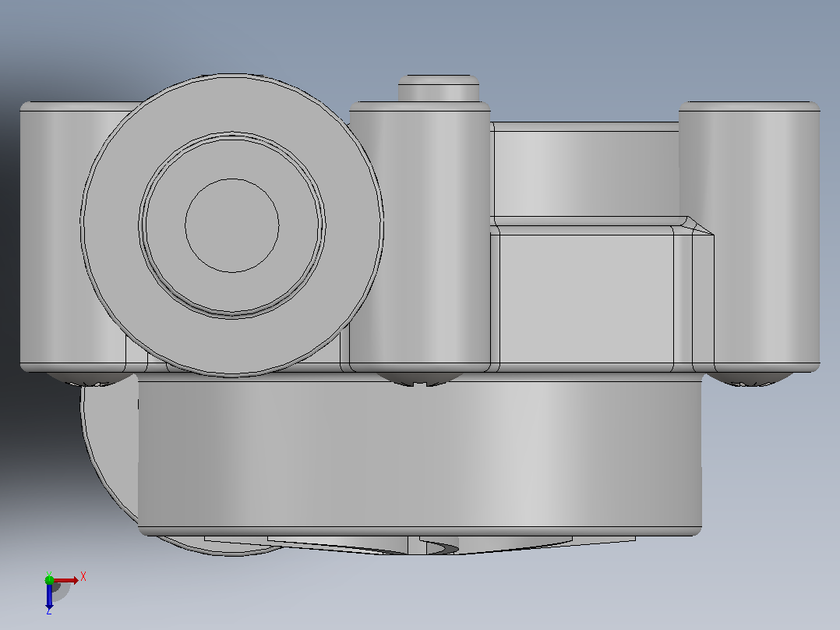Click the green Y axis dot of the triad

(x=49, y=579)
